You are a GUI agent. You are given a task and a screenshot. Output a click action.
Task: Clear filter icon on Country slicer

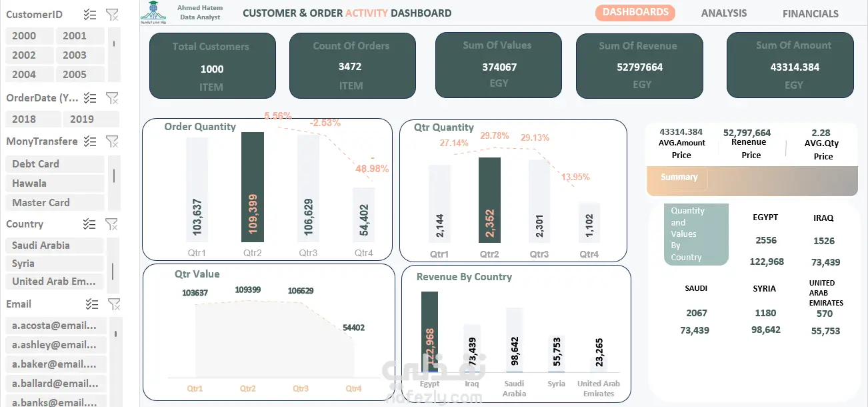coord(112,224)
